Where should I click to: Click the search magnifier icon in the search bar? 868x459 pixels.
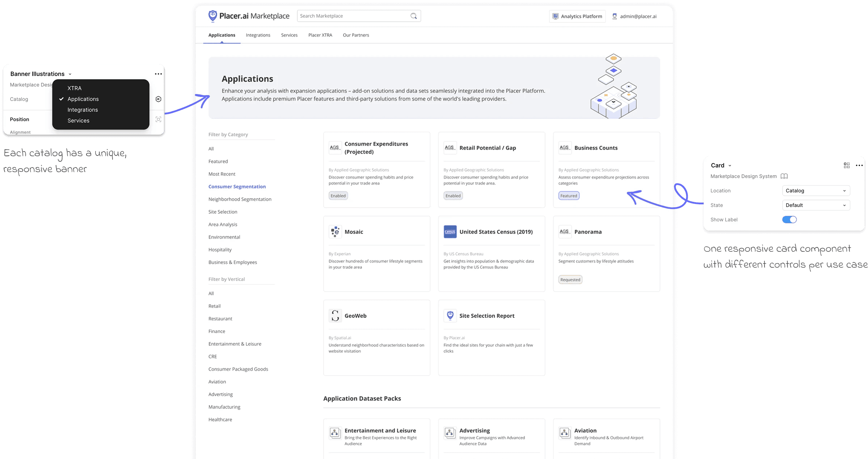[x=414, y=16]
